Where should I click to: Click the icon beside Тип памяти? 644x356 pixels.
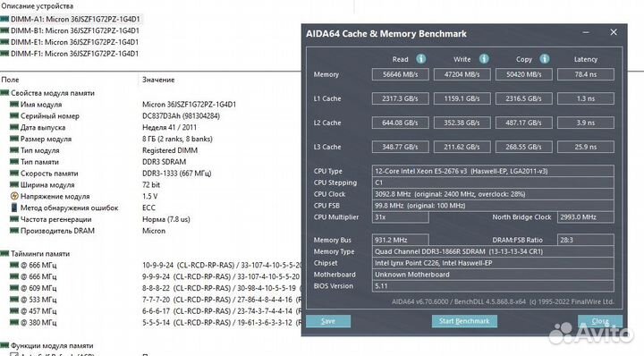tap(14, 162)
